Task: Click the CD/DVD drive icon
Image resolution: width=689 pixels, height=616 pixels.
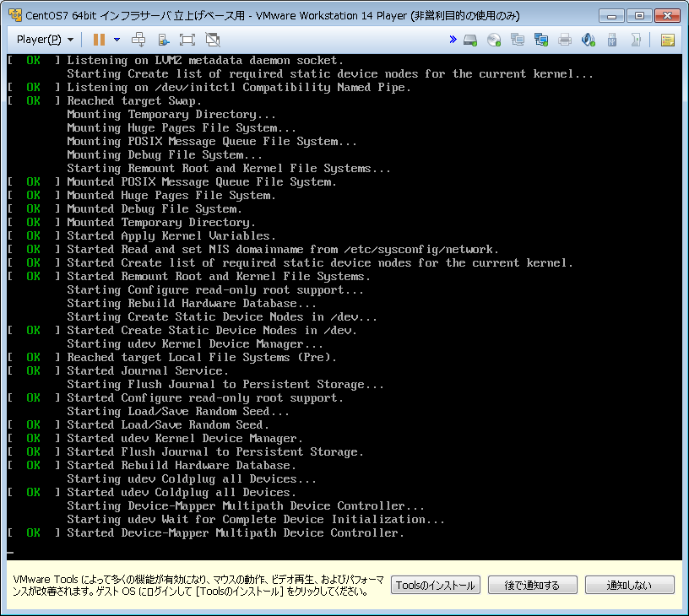Action: [494, 40]
